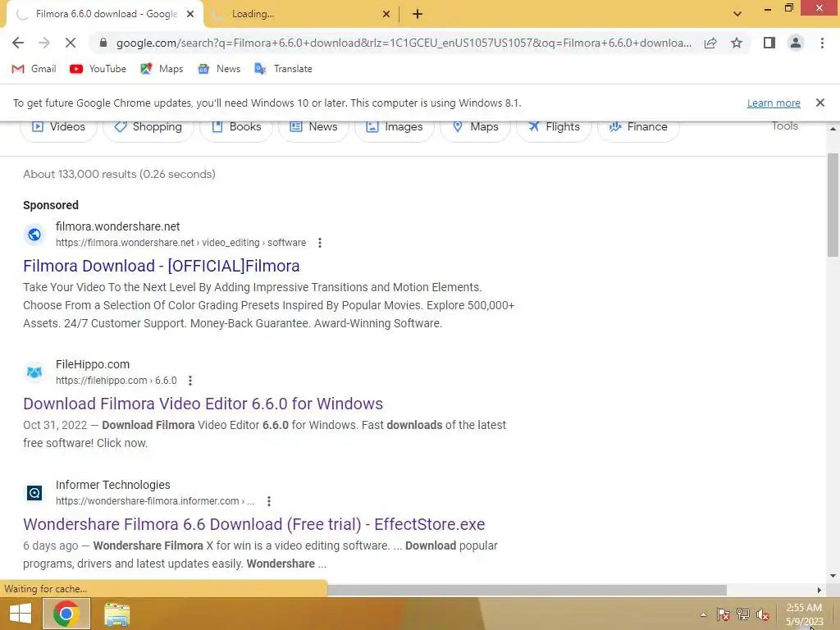840x630 pixels.
Task: Bookmark this page with the star icon
Action: coord(737,43)
